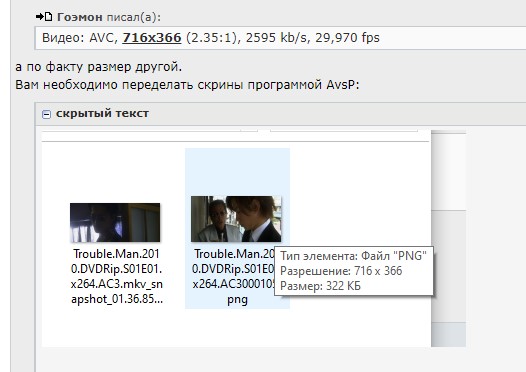This screenshot has width=526, height=372.
Task: Select the highlighted thumbnail with two men
Action: click(x=236, y=219)
